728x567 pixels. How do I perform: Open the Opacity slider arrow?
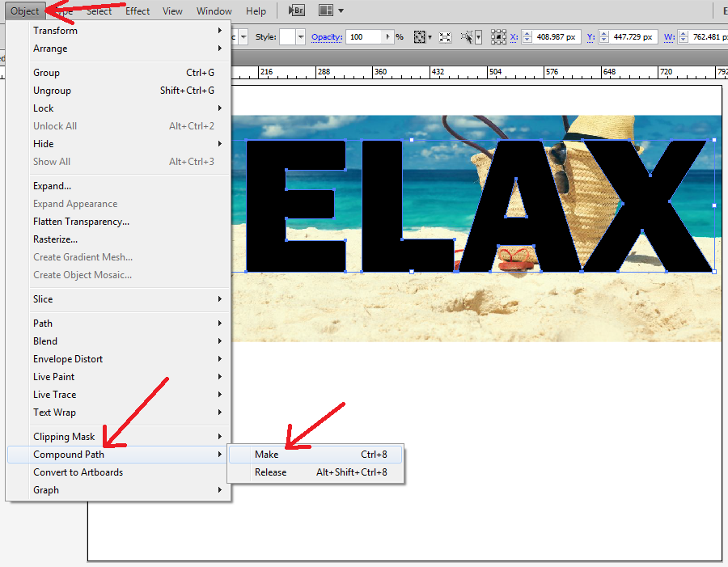387,36
